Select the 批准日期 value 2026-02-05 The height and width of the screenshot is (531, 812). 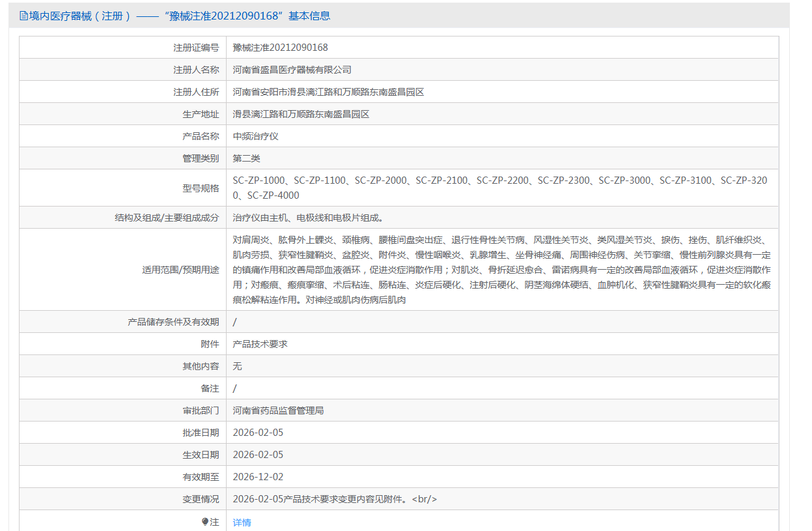point(258,433)
